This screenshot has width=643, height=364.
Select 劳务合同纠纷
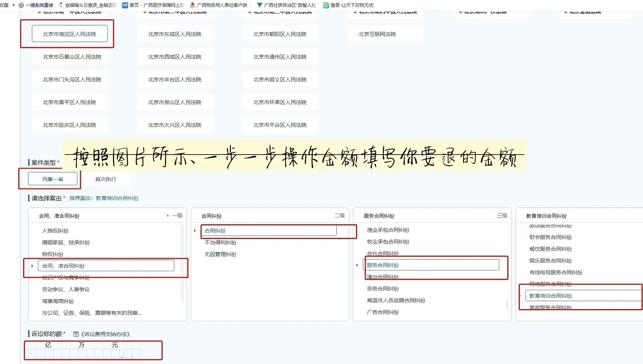tap(383, 289)
